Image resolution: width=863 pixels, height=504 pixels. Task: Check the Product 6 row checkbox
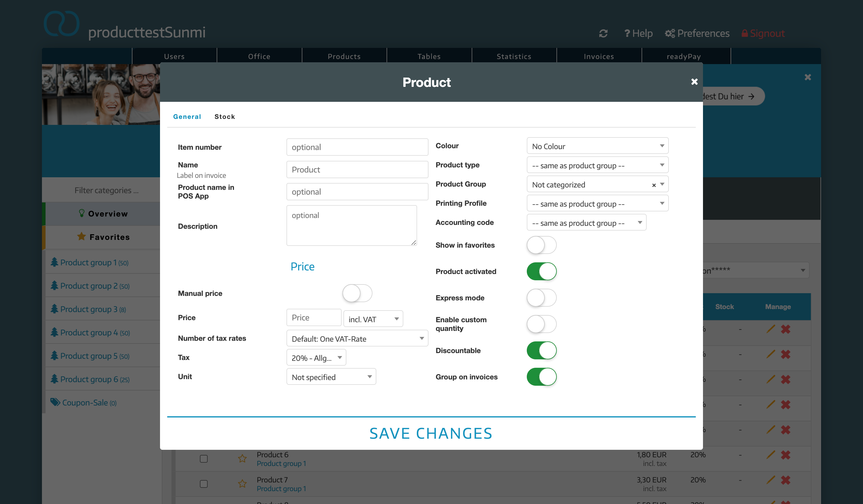point(204,458)
